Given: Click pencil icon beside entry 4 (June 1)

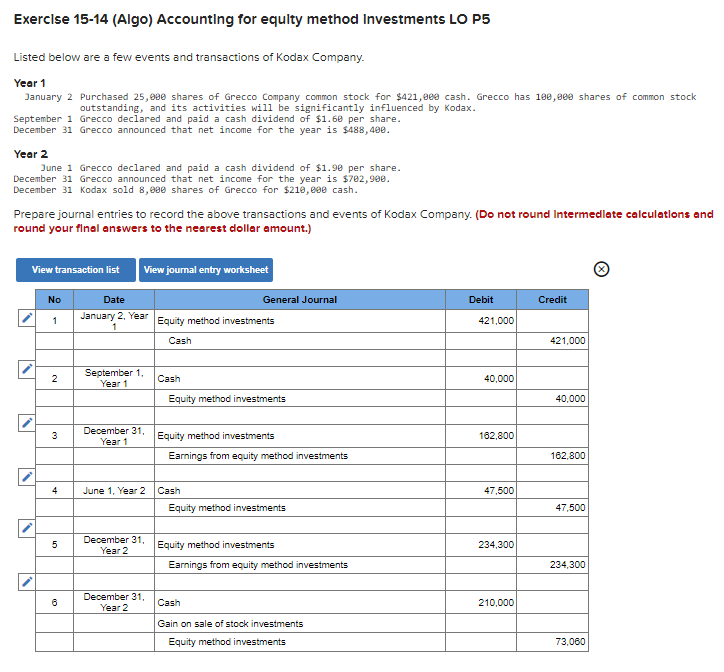Looking at the screenshot, I should (27, 477).
